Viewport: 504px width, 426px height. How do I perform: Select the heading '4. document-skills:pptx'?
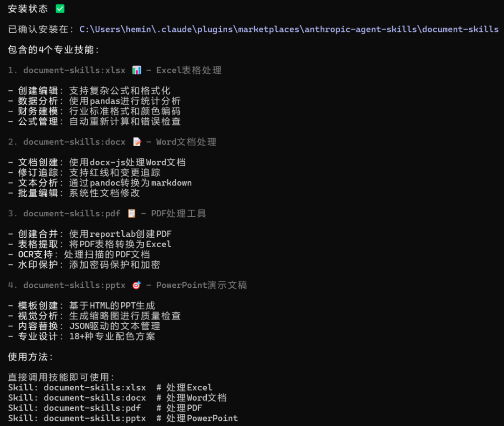67,285
